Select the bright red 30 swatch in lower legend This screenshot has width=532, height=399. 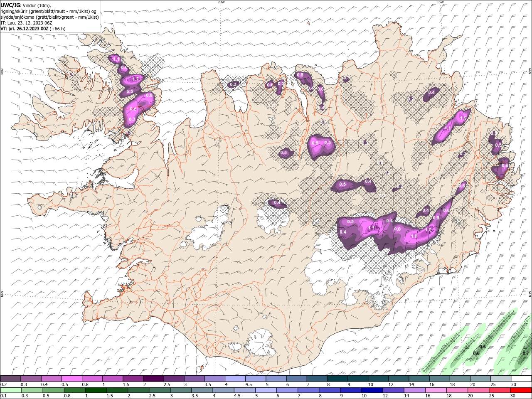pos(520,390)
